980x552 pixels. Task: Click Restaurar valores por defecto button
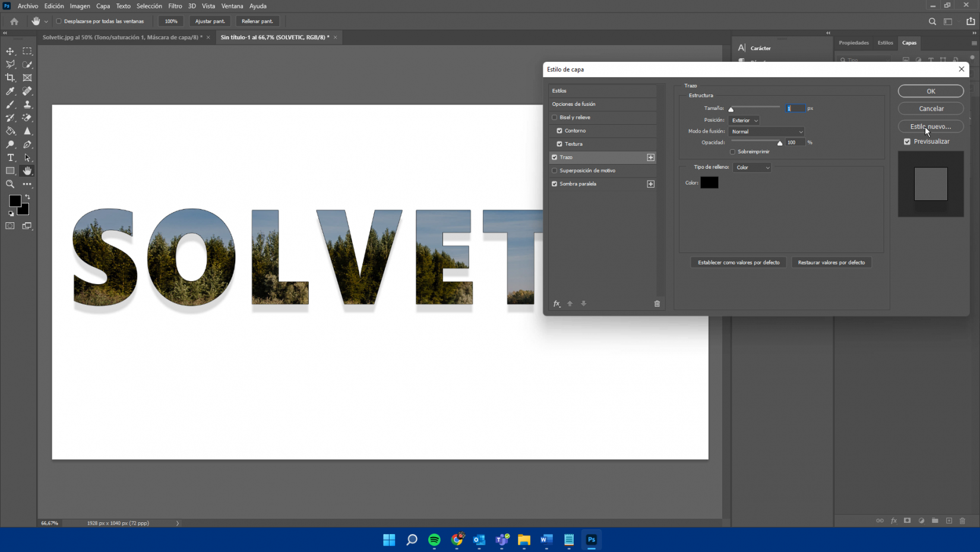(831, 263)
